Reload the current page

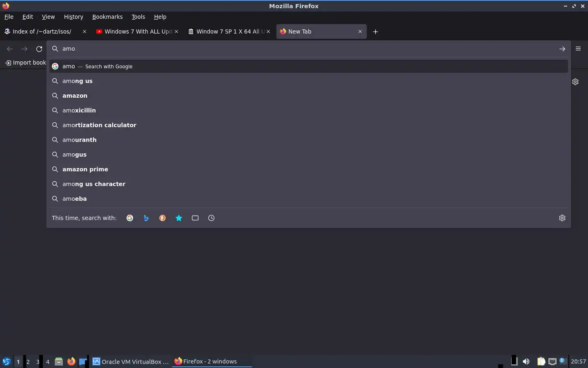tap(39, 49)
